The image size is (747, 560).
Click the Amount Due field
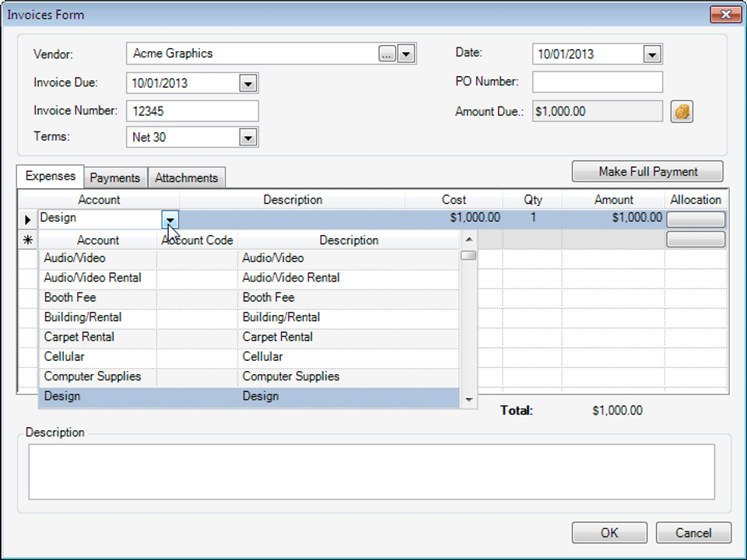coord(598,111)
